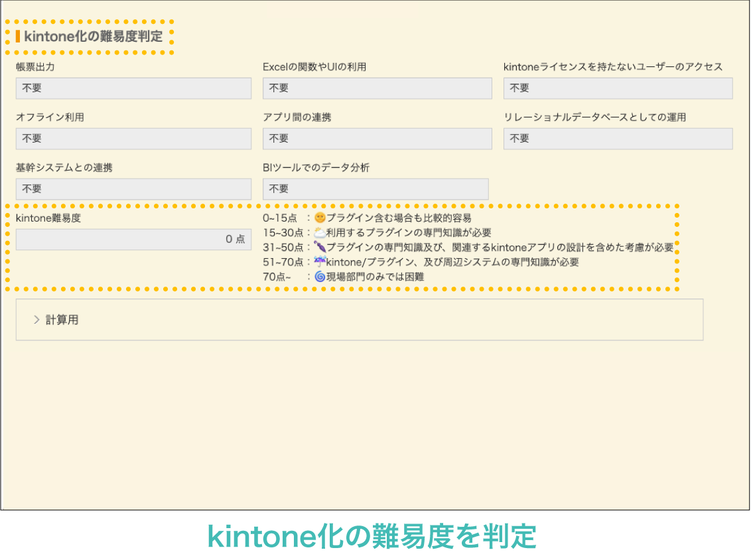Click the rain umbrella emoji for 51~70点
This screenshot has width=751, height=560.
pos(320,261)
